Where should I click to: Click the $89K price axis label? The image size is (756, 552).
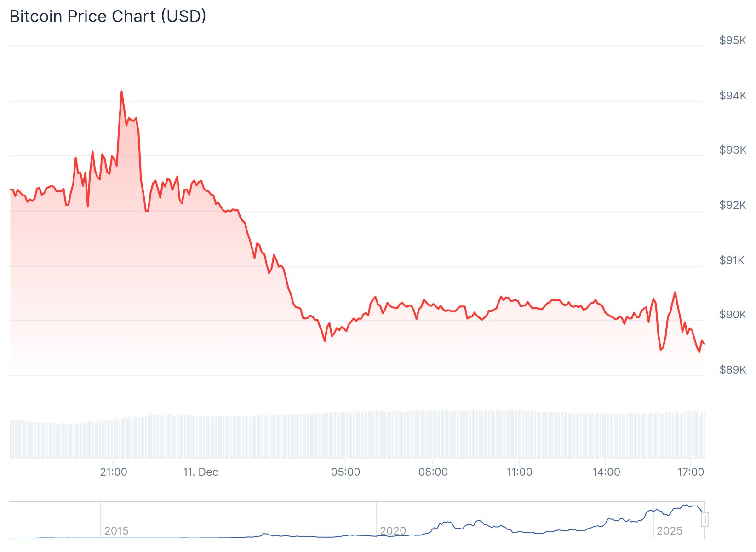[x=733, y=370]
